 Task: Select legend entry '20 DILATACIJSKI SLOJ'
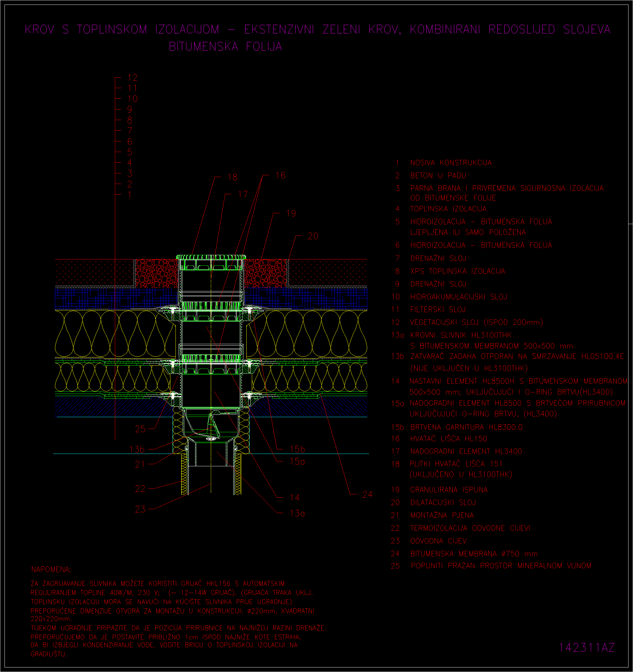tap(434, 503)
